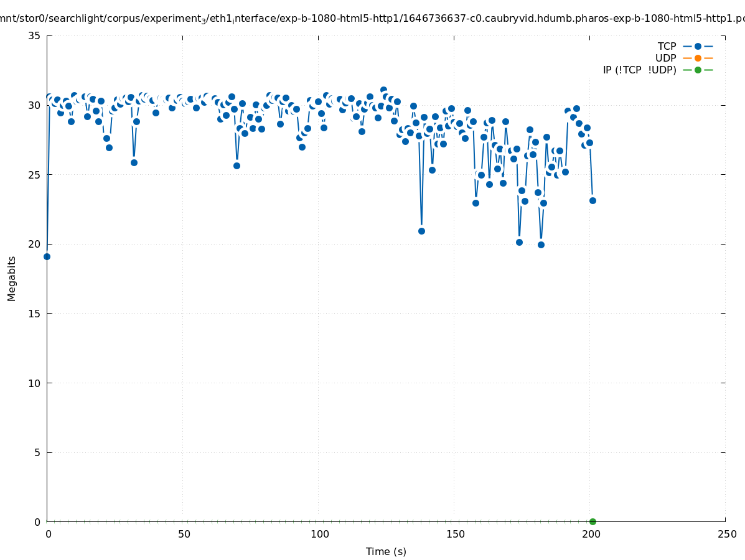Click the blue TCP legend marker

(x=698, y=46)
